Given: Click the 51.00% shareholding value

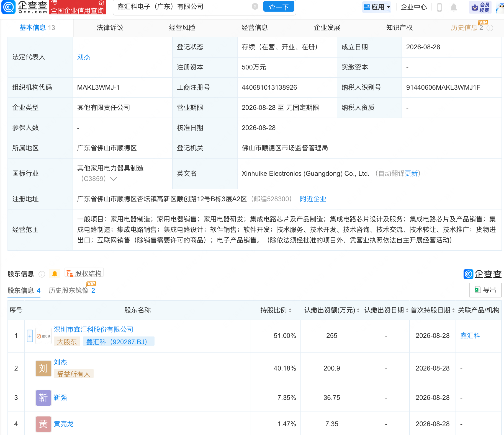Looking at the screenshot, I should pos(285,336).
